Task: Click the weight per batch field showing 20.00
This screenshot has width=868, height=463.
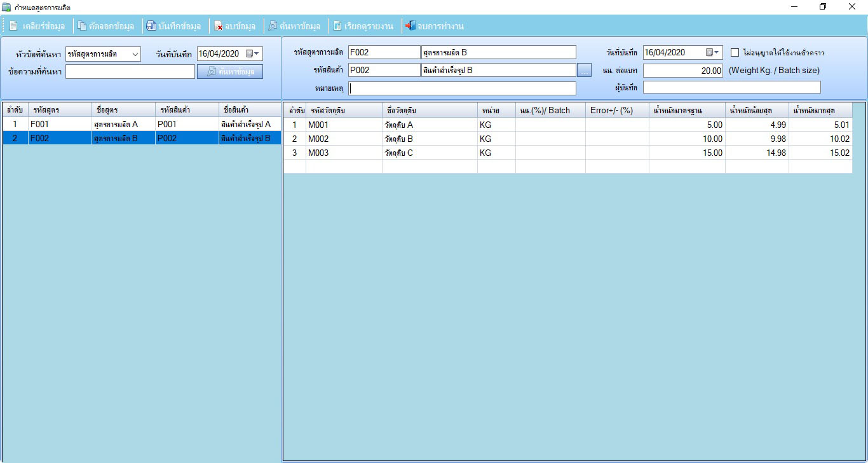Action: 682,71
